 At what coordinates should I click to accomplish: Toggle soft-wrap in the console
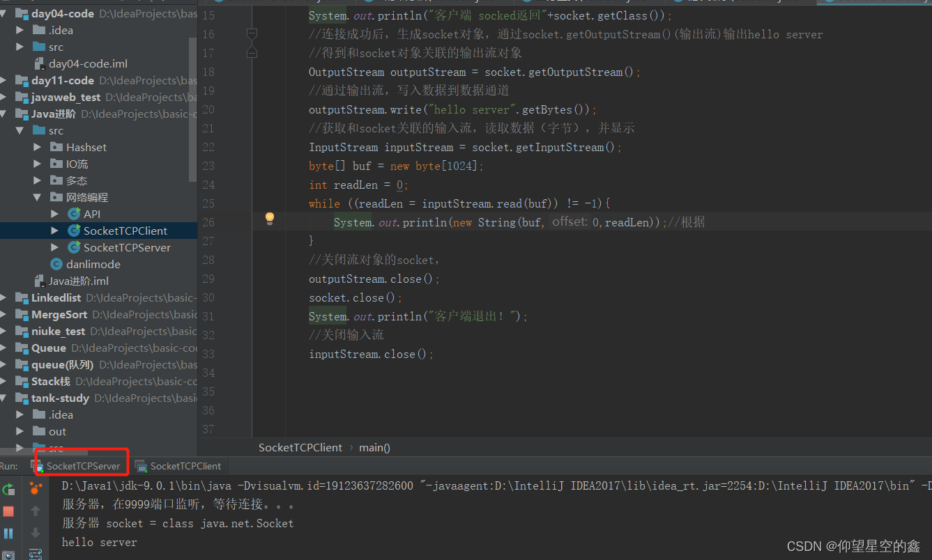(x=36, y=554)
